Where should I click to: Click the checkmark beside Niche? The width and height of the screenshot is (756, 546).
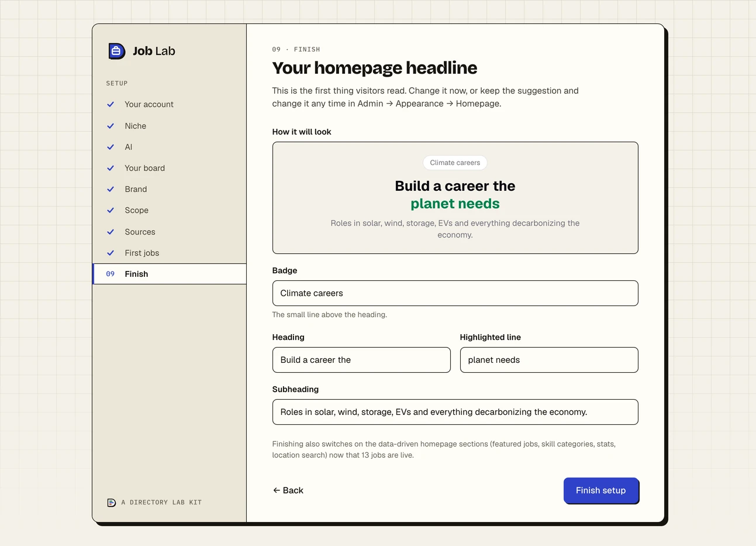[x=111, y=126]
